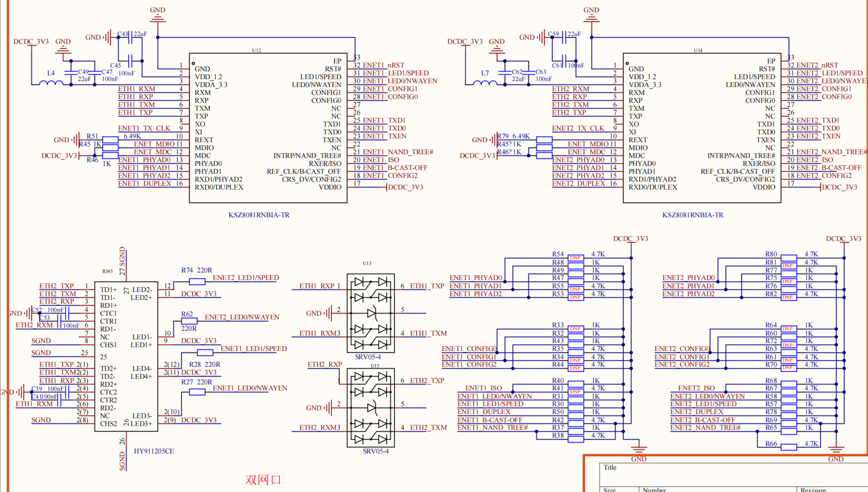Select the Number field in title block
This screenshot has width=868, height=492.
point(654,490)
